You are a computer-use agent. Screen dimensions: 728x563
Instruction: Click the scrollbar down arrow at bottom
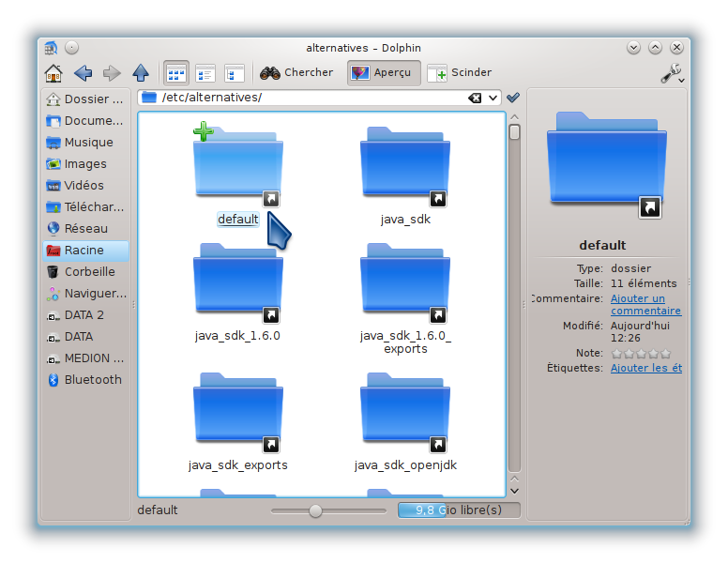click(514, 491)
